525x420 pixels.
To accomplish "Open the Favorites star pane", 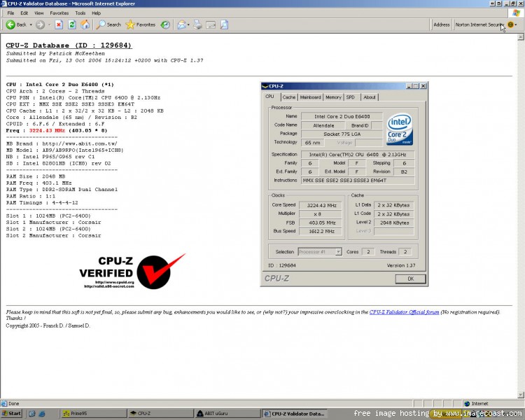I will tap(140, 24).
